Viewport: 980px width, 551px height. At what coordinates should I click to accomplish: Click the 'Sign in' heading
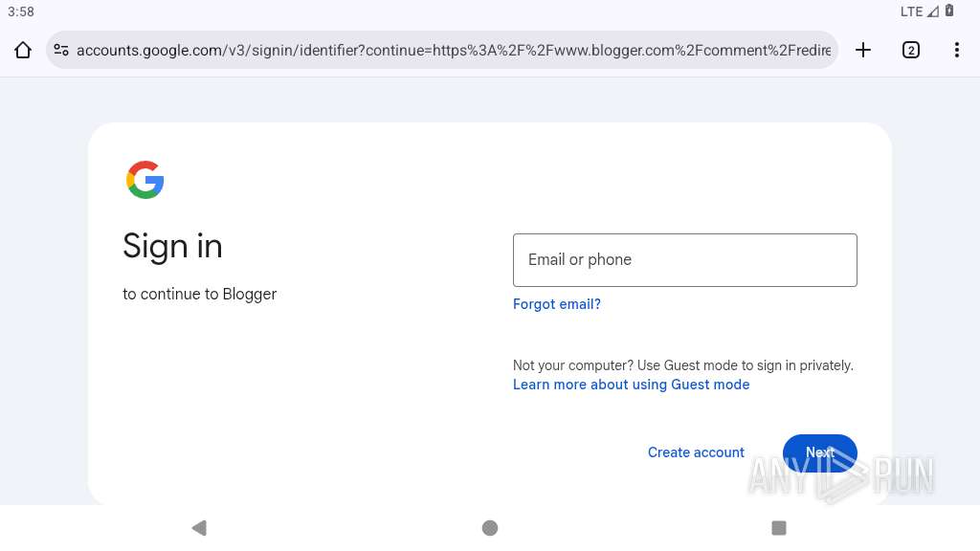pos(172,246)
